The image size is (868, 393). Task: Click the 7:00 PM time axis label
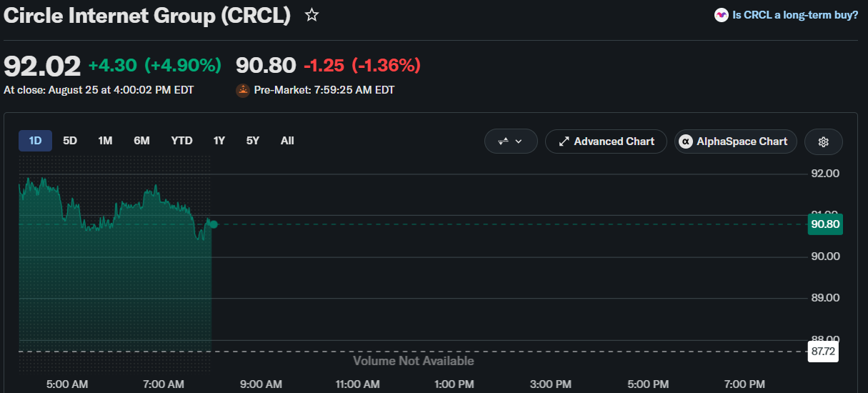pyautogui.click(x=744, y=384)
